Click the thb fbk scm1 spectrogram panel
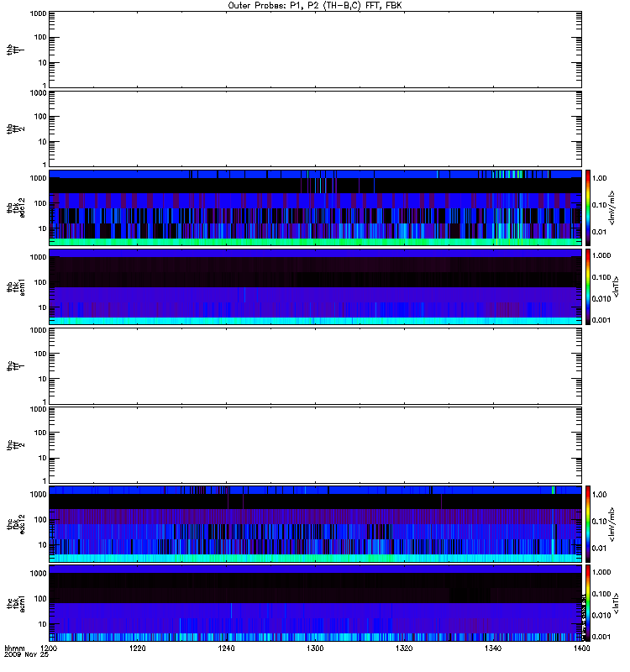630x672 pixels. [315, 286]
